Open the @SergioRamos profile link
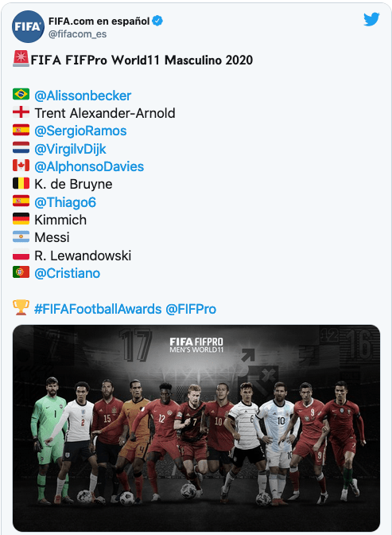 (x=80, y=131)
